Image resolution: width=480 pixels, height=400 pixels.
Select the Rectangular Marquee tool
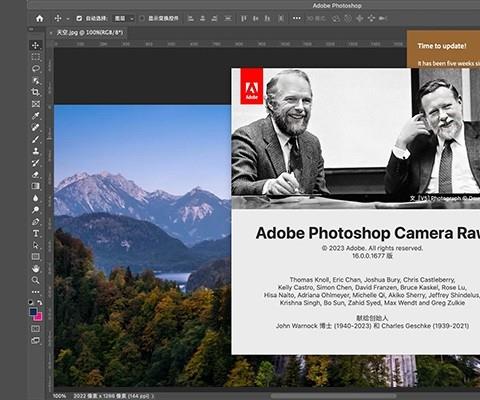(36, 57)
